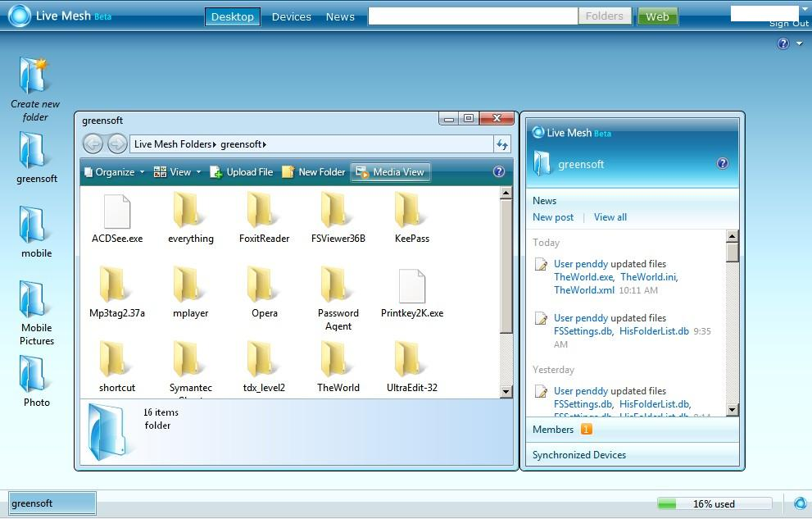Viewport: 812px width, 519px height.
Task: Click the Members count badge
Action: coord(586,430)
